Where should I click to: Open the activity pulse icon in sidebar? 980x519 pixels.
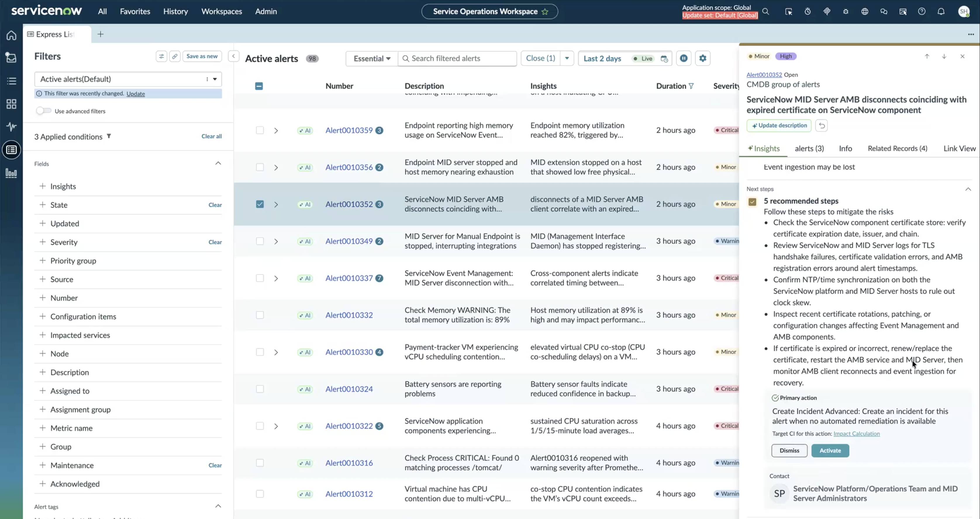click(11, 126)
